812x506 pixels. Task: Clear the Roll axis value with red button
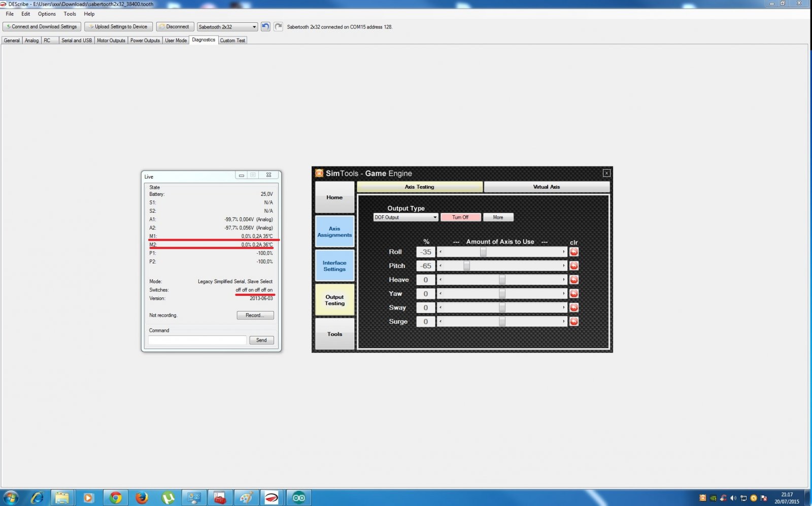(574, 252)
